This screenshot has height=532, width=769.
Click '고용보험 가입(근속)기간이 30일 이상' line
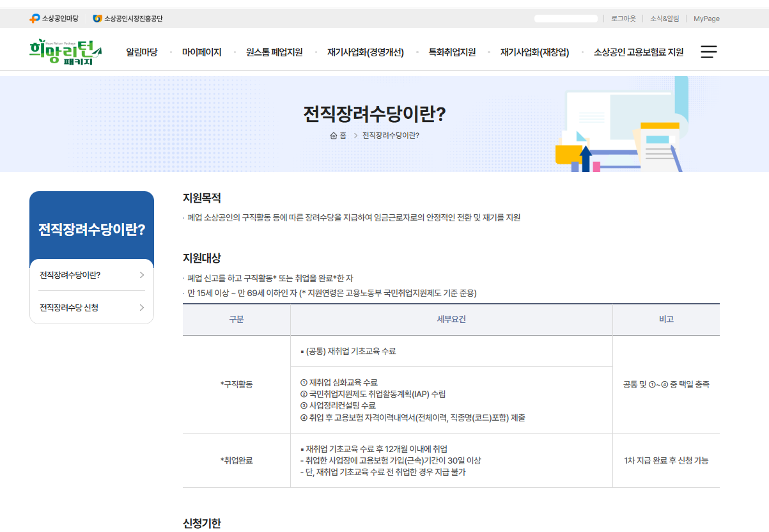390,460
